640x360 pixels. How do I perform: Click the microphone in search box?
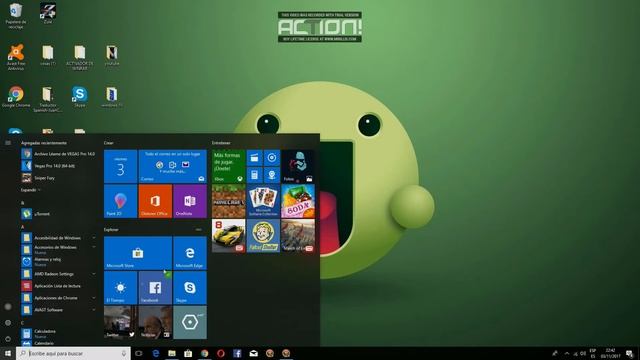pos(124,353)
